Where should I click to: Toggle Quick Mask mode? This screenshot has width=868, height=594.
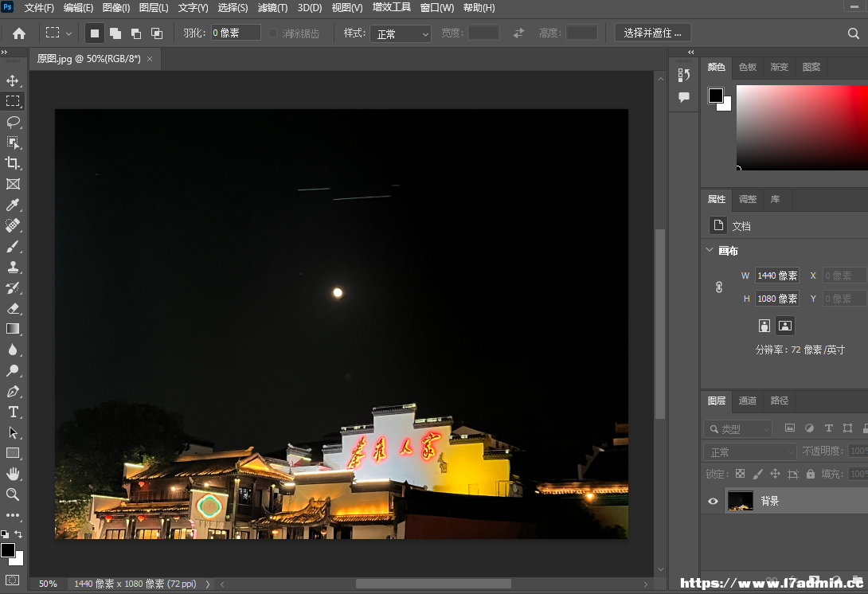[12, 580]
